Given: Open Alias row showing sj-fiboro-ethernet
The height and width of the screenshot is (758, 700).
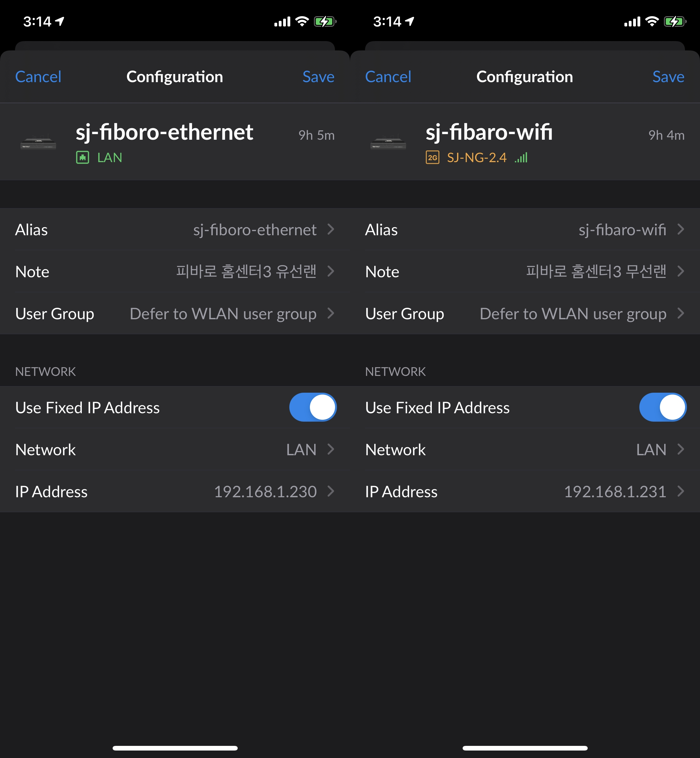Looking at the screenshot, I should 175,230.
